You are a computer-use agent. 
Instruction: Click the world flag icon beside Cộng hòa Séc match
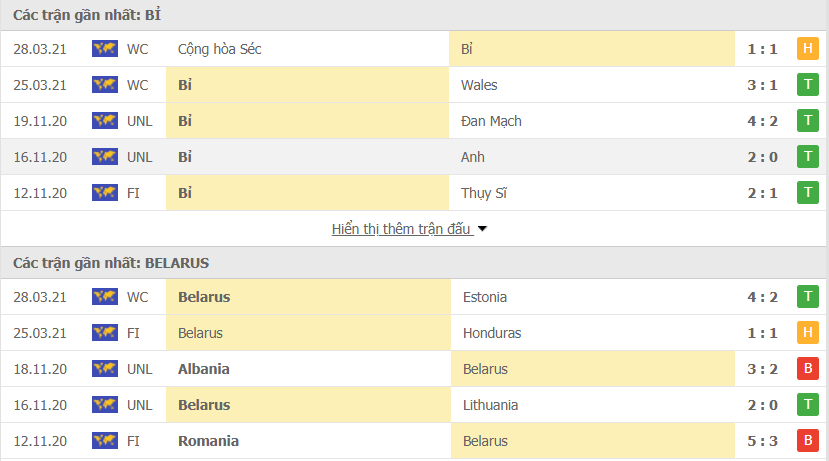104,49
